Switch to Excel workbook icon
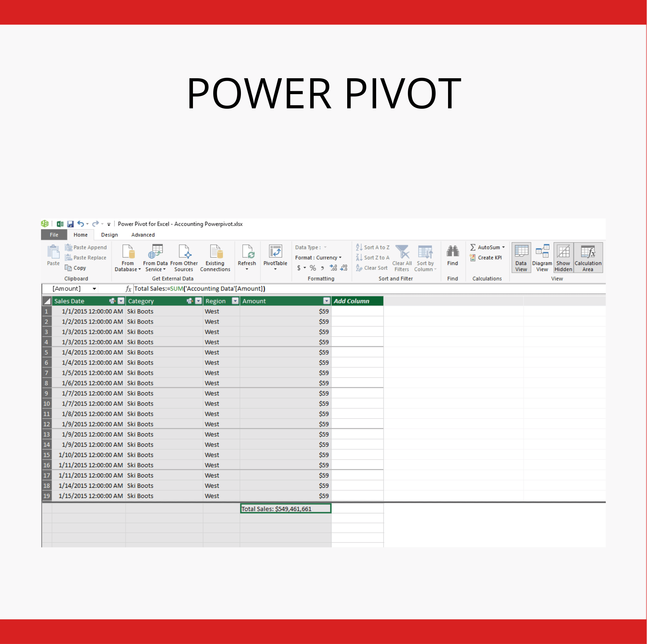Viewport: 647px width, 644px height. 60,224
